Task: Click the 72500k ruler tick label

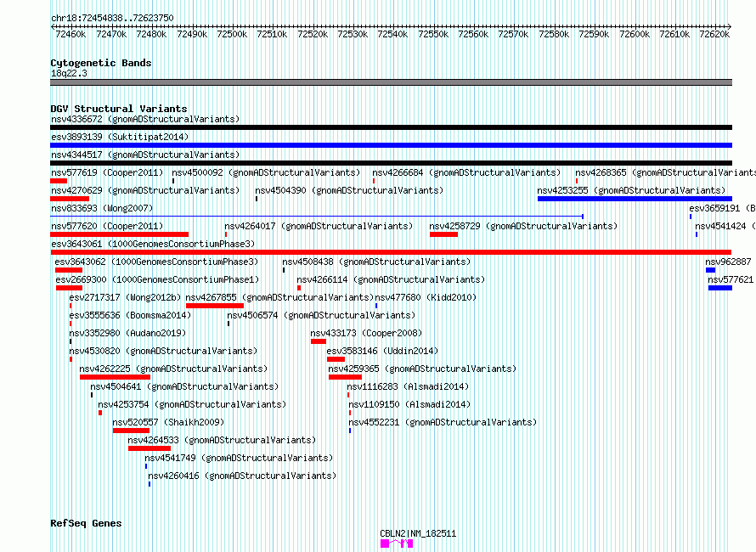Action: coord(232,34)
